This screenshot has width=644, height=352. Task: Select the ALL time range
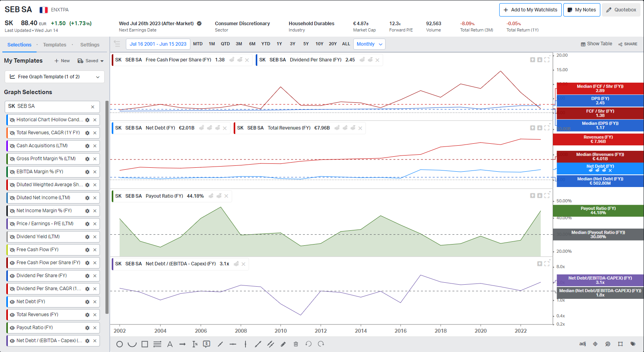(x=346, y=44)
